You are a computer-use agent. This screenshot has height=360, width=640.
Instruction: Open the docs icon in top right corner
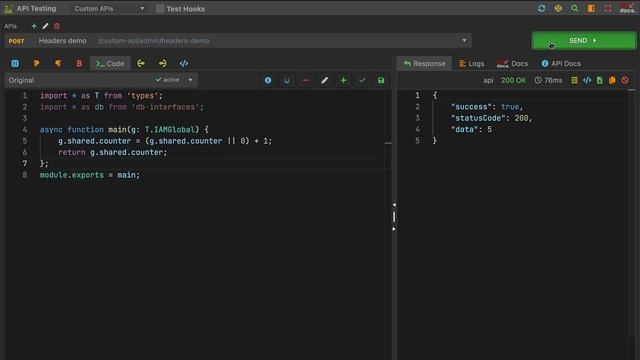pos(627,8)
